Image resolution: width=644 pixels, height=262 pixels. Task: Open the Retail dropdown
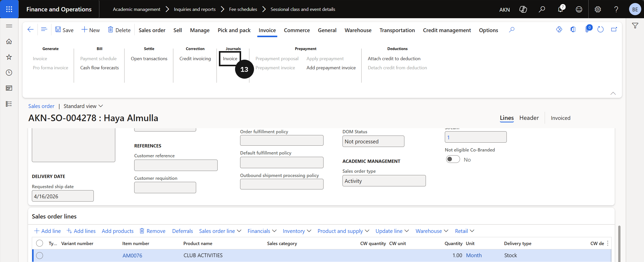[465, 231]
